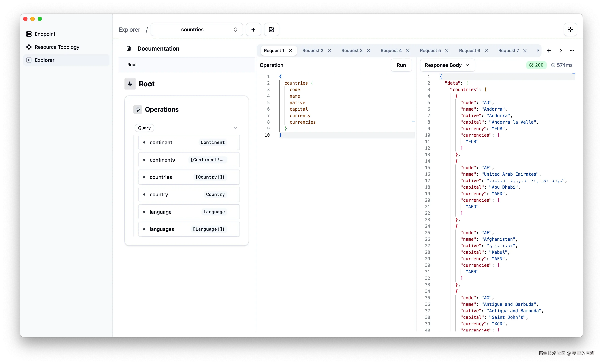This screenshot has width=603, height=364.
Task: Click the edit pencil icon in the header
Action: (271, 30)
